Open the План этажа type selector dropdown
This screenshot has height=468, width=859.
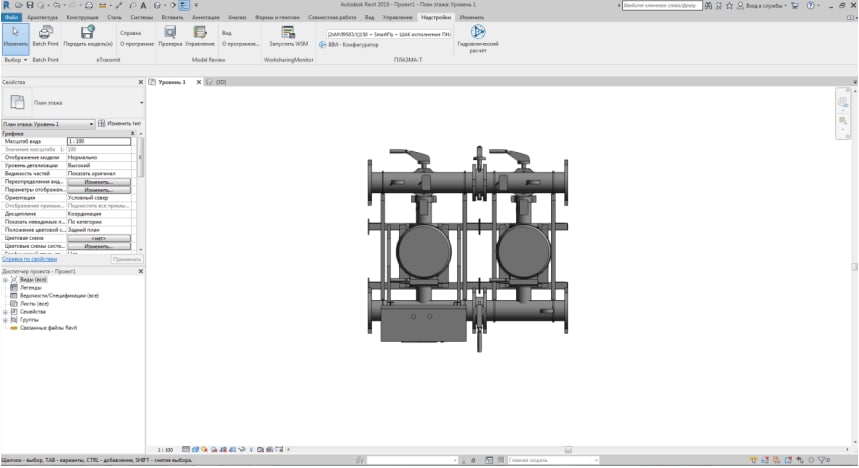[141, 102]
